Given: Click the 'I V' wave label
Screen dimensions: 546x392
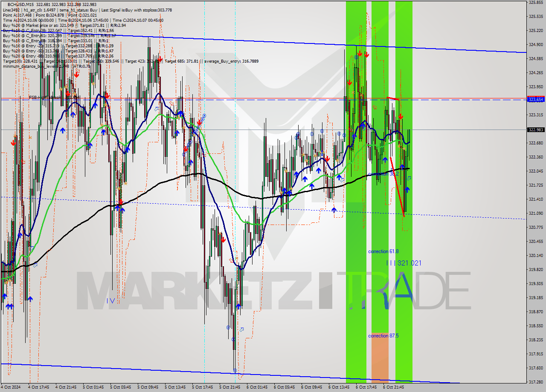Looking at the screenshot, I should point(110,300).
